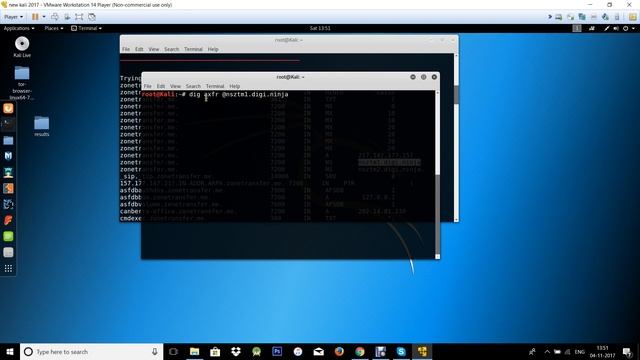Viewport: 640px width, 360px height.
Task: Open Kali volume icon in top bar
Action: [x=616, y=28]
